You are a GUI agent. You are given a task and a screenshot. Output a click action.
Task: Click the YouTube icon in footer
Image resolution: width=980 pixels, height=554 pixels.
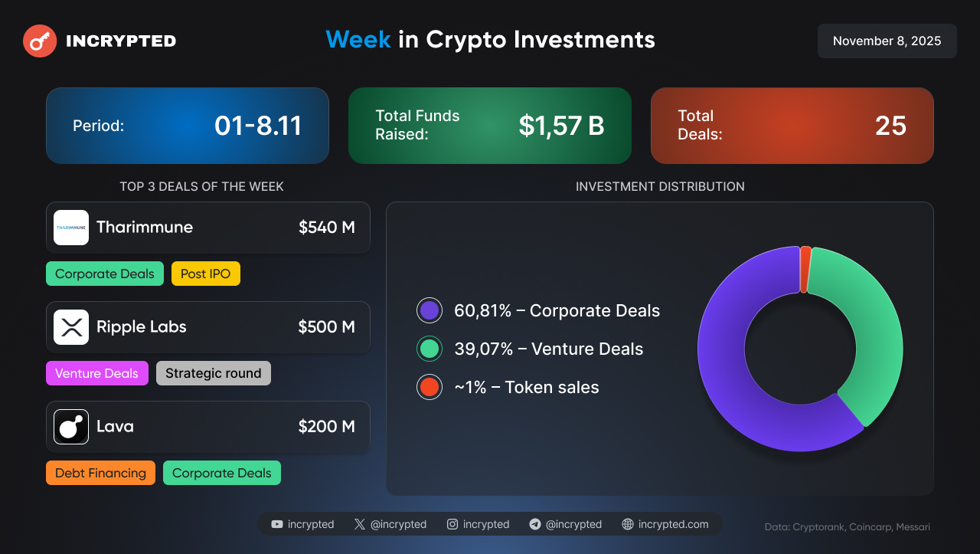click(277, 524)
